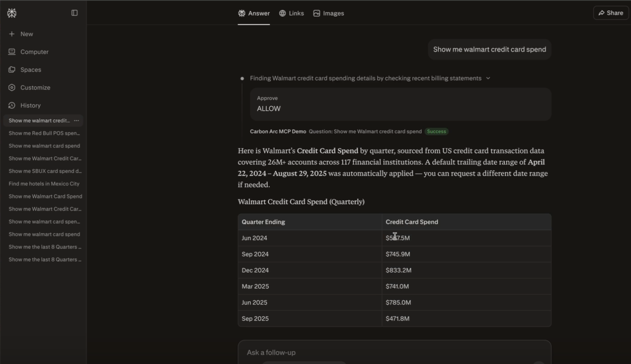Open 'Show me Walmart Card Spend' thread

pos(45,196)
